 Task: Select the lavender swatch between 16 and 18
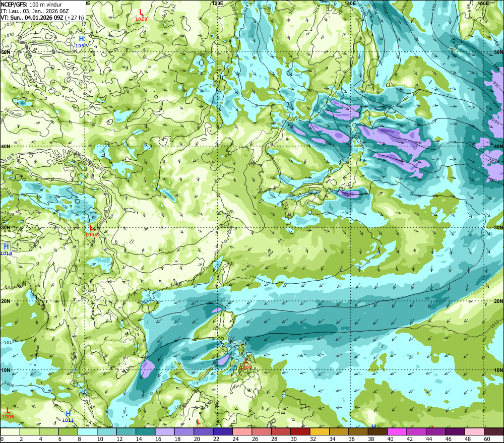click(x=165, y=432)
